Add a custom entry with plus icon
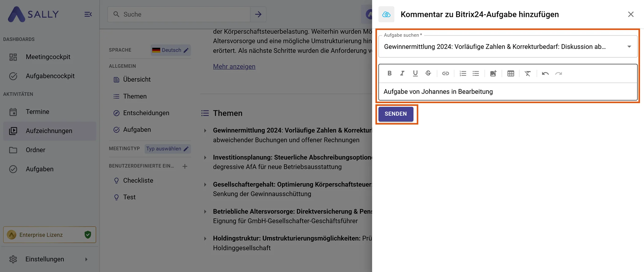Viewport: 644px width, 272px height. pos(185,166)
